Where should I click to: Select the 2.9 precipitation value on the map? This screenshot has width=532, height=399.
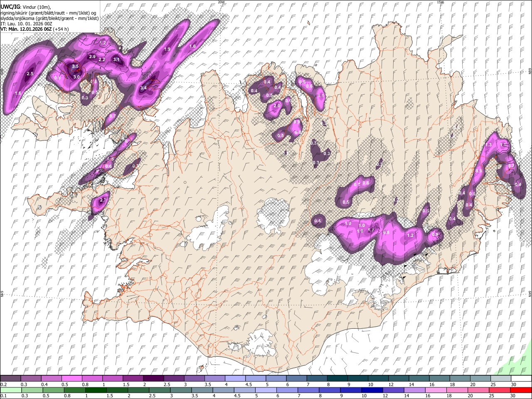point(92,57)
